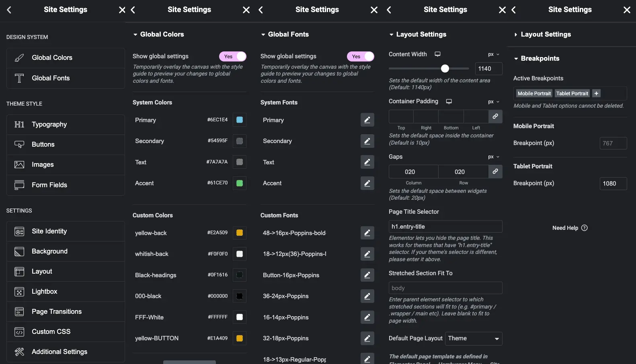Click the Lightbox icon

click(x=19, y=292)
